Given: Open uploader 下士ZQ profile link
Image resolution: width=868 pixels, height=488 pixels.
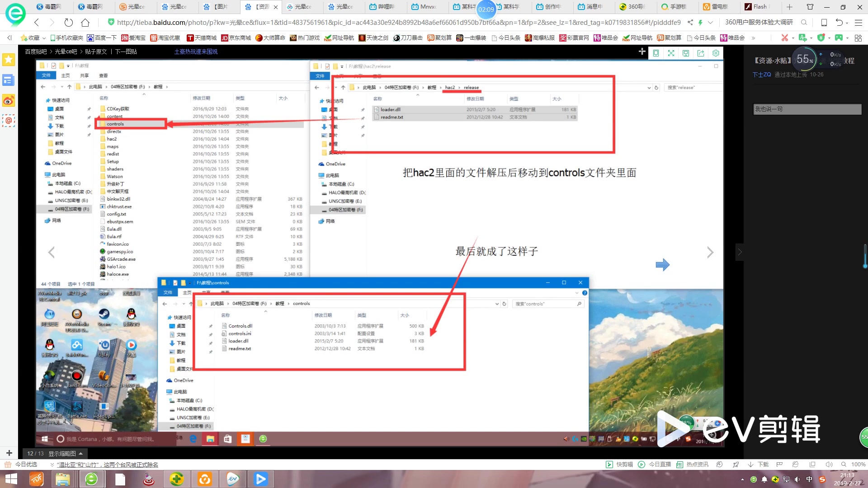Looking at the screenshot, I should click(x=762, y=75).
